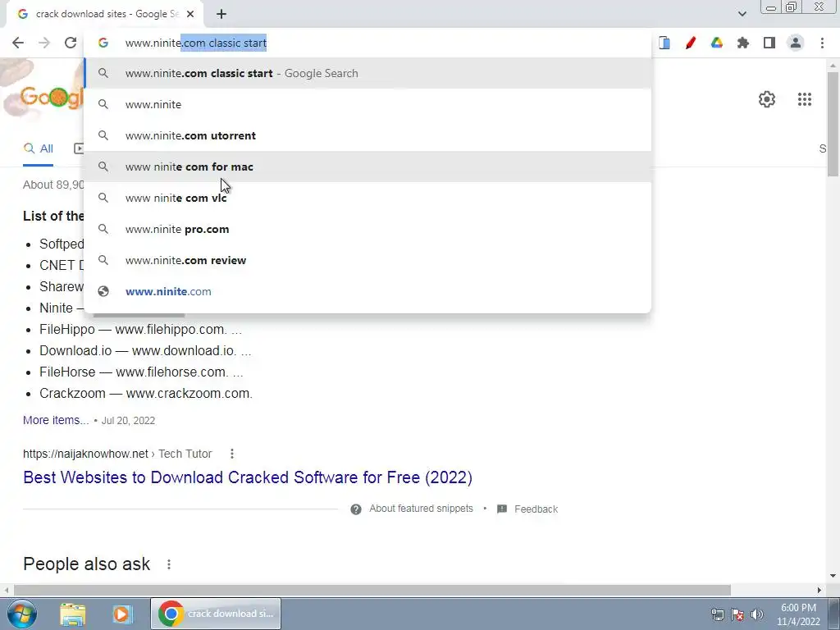Open the Action Center flag icon
This screenshot has height=630, width=840.
click(x=737, y=614)
